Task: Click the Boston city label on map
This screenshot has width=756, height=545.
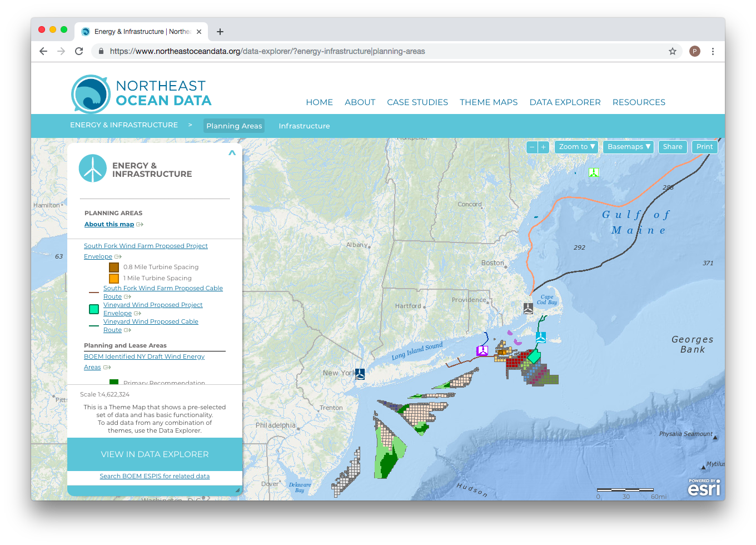Action: [x=493, y=262]
